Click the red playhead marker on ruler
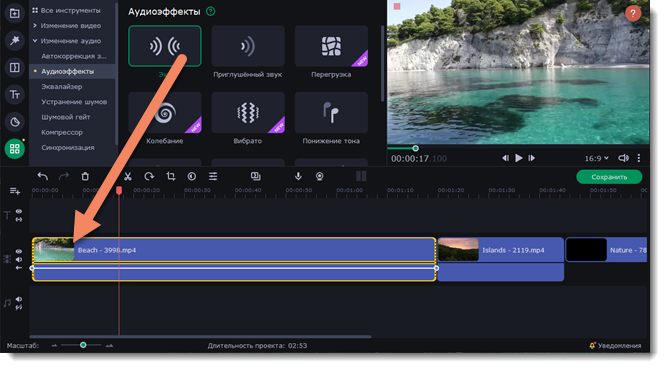This screenshot has height=368, width=665. (x=119, y=191)
